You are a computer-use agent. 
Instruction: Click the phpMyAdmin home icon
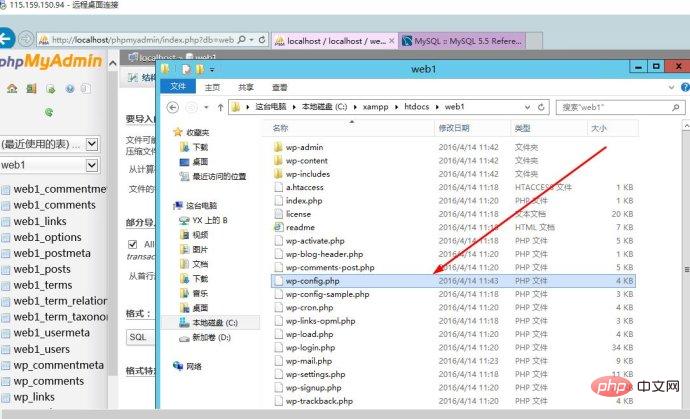[x=11, y=88]
